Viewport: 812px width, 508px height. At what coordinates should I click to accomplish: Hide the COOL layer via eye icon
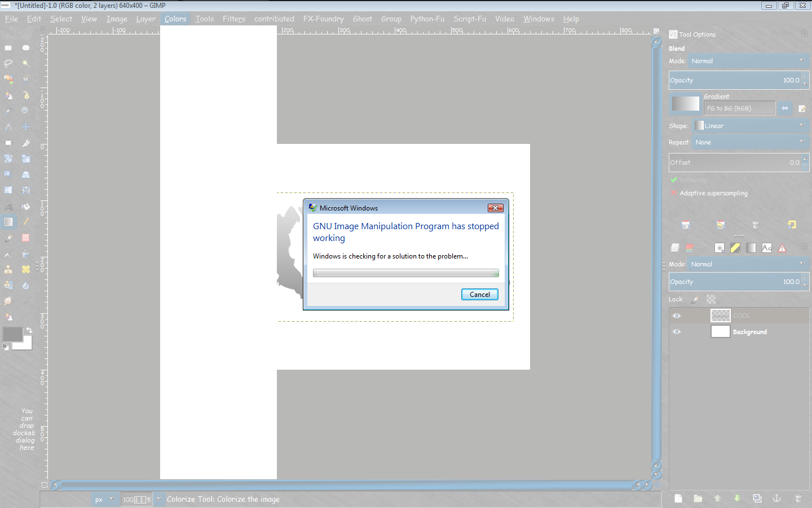677,316
